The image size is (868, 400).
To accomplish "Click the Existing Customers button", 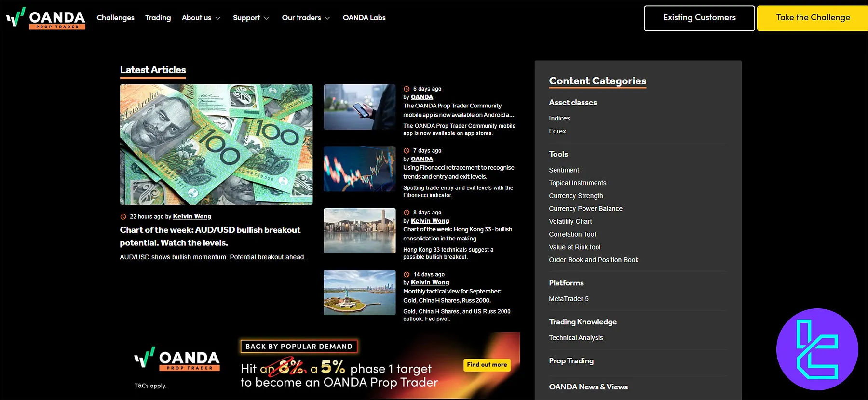I will [699, 18].
